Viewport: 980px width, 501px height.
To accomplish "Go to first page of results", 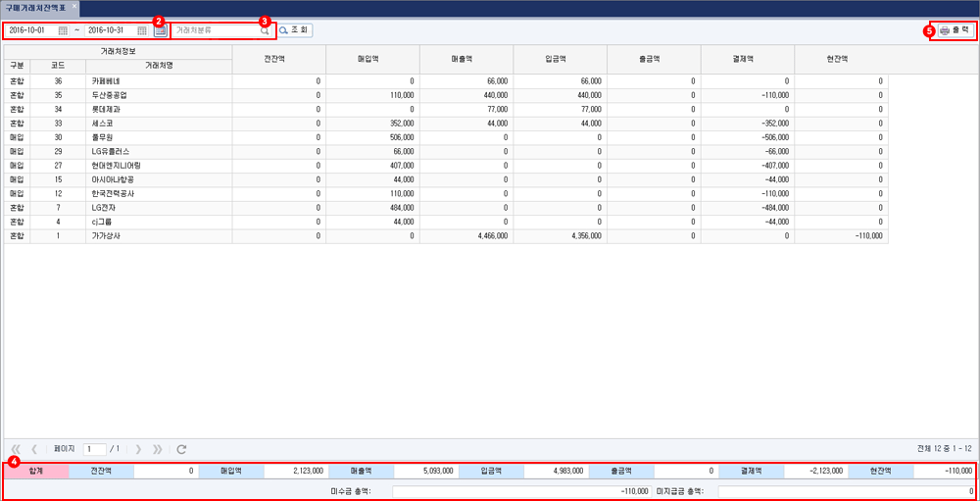I will point(17,448).
